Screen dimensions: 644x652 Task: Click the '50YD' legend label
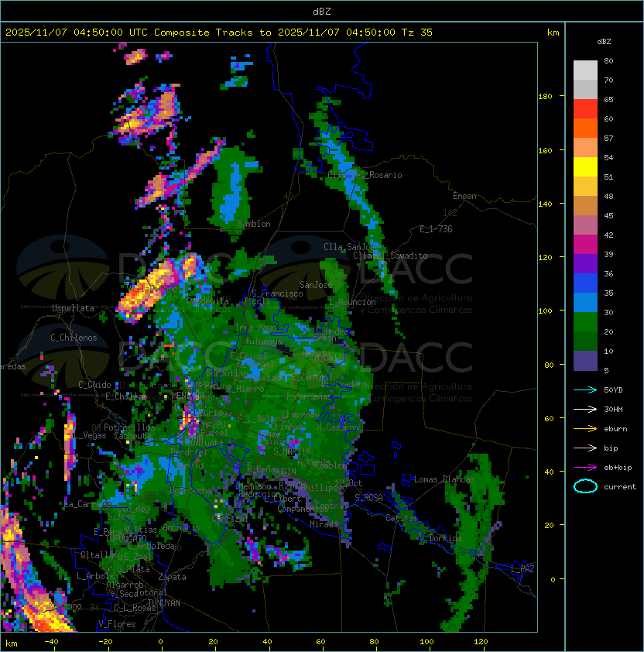[x=613, y=390]
